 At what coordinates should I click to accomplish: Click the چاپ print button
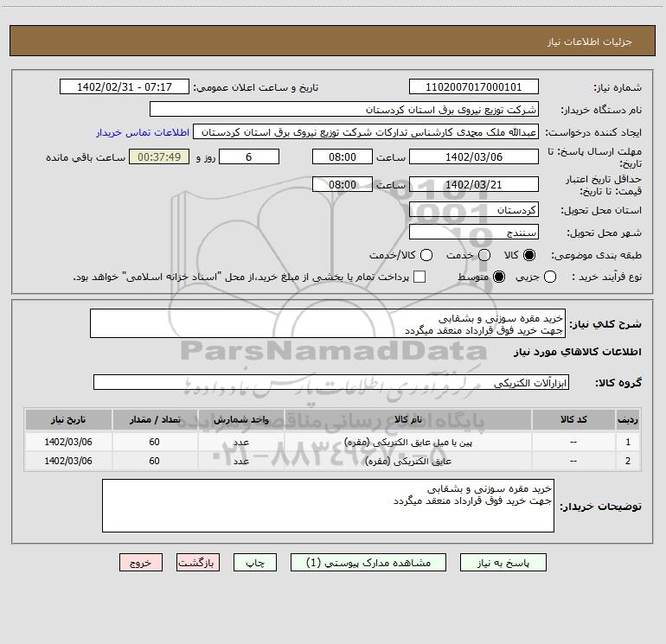[255, 563]
